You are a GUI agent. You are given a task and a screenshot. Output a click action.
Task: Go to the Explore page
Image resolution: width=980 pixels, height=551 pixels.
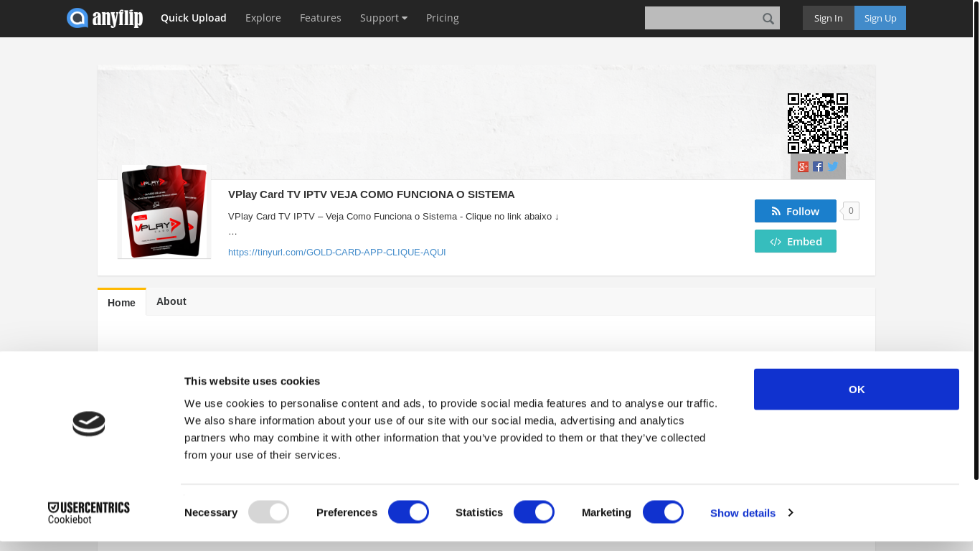pos(263,18)
